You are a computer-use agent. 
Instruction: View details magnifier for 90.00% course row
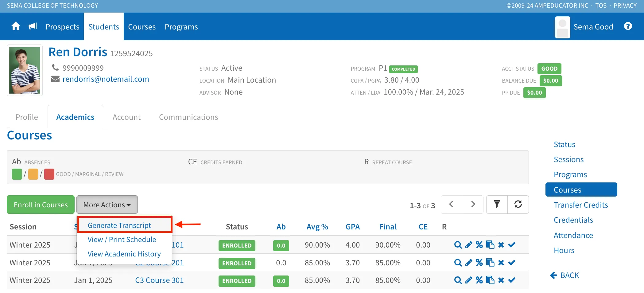point(458,245)
